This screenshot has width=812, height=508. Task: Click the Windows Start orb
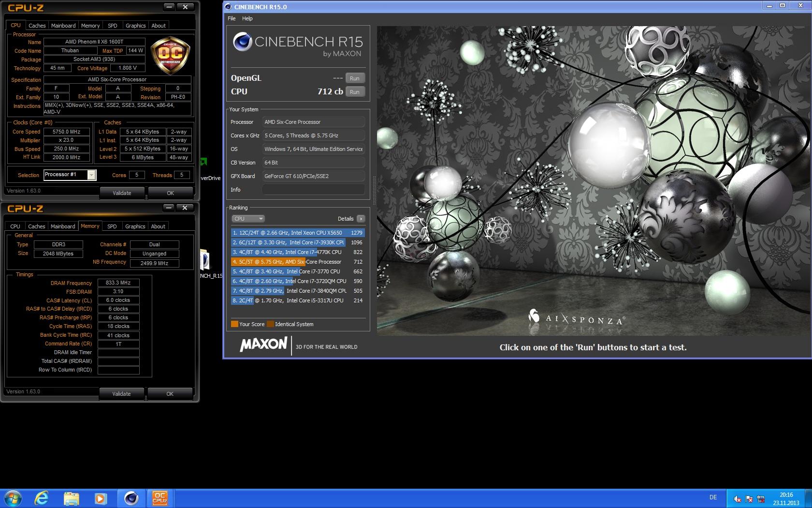(13, 498)
